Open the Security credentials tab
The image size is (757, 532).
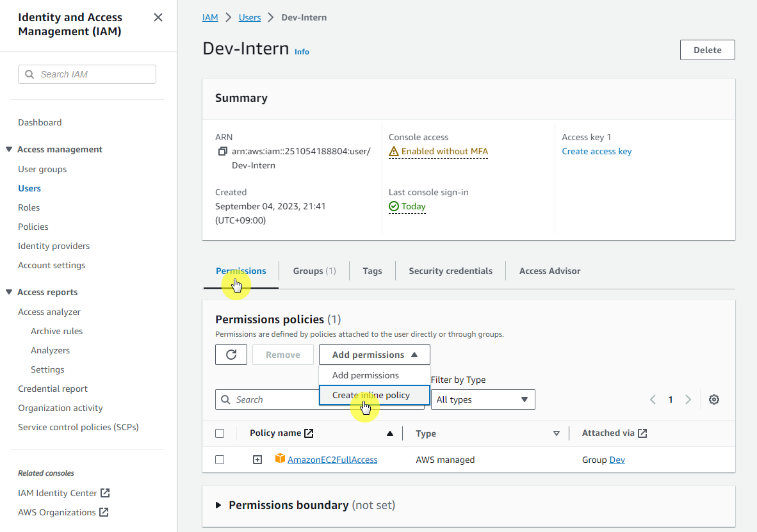(x=450, y=271)
